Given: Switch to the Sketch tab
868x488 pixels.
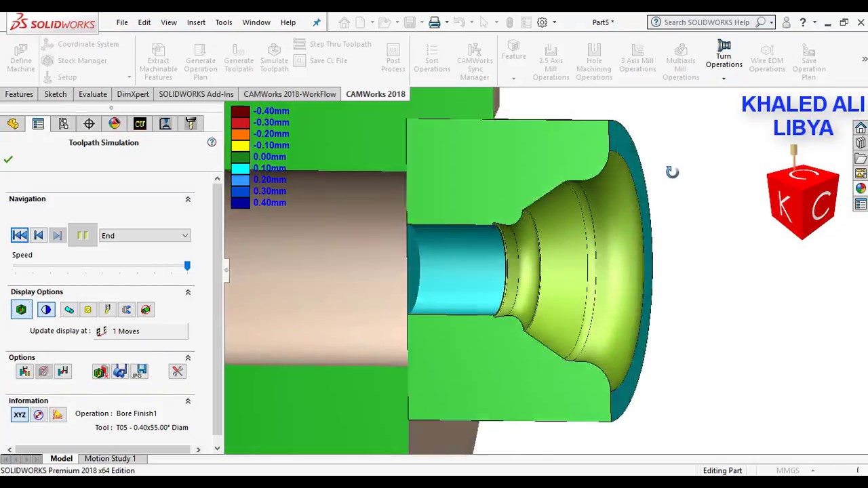Looking at the screenshot, I should [x=56, y=94].
